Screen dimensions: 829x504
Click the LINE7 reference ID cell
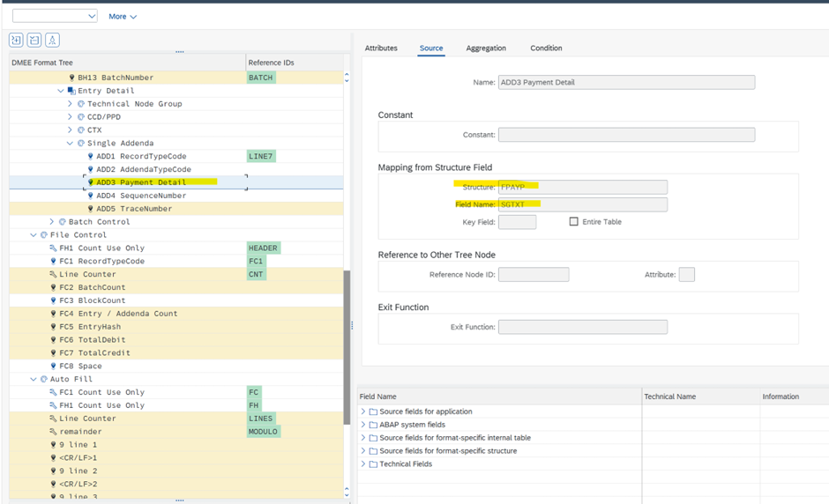pos(261,156)
